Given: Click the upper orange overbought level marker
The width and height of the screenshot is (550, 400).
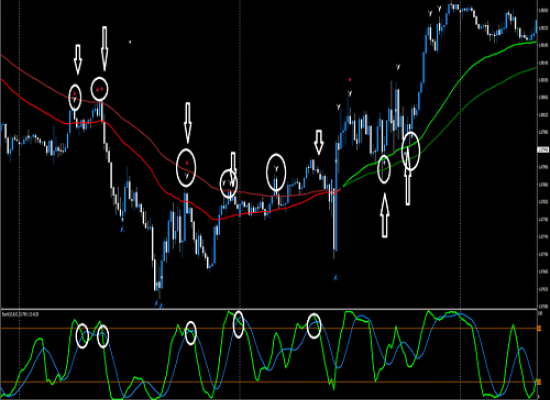Looking at the screenshot, I should pyautogui.click(x=539, y=328).
